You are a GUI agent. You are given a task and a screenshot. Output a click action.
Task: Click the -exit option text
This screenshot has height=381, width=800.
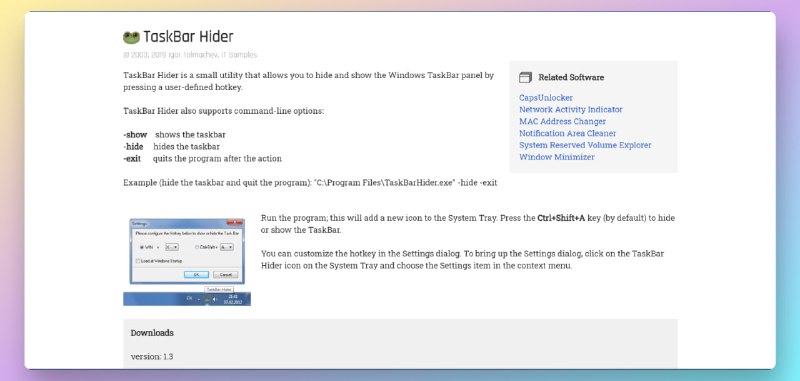(x=132, y=159)
